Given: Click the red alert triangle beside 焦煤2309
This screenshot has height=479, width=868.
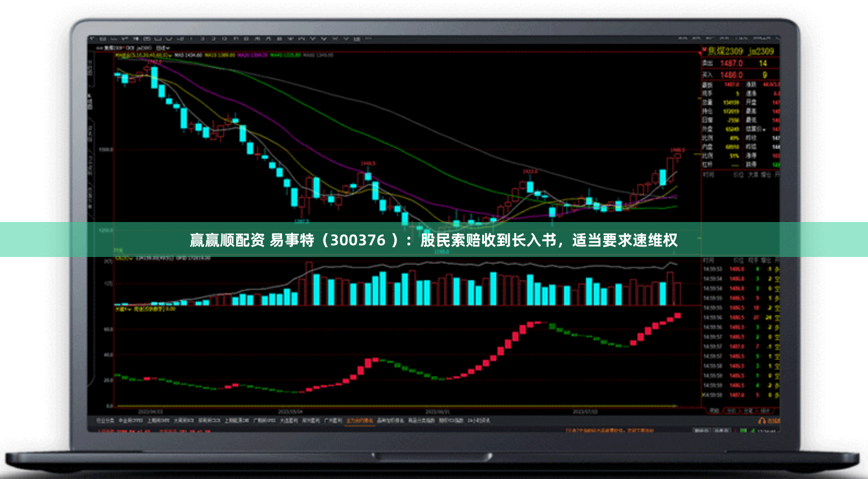Looking at the screenshot, I should point(701,52).
